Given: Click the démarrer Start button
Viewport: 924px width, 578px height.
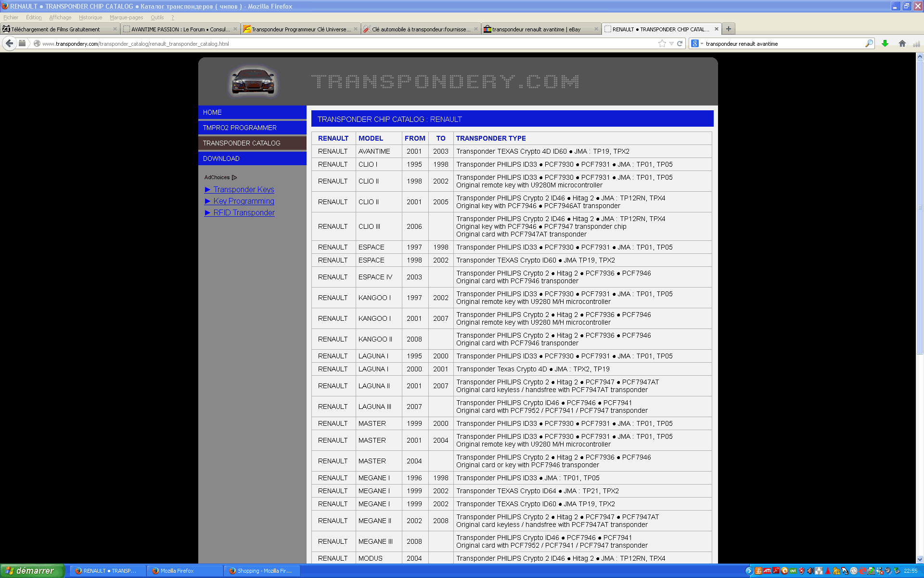Looking at the screenshot, I should tap(32, 571).
